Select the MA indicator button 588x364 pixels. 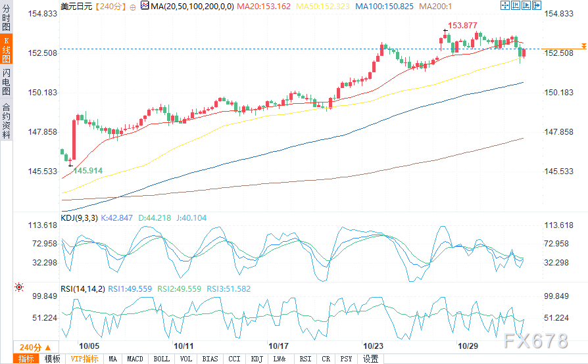click(x=112, y=359)
